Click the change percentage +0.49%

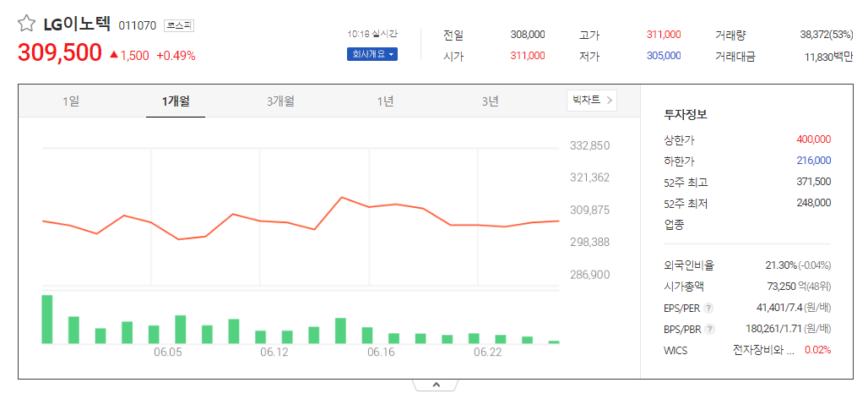(x=176, y=56)
